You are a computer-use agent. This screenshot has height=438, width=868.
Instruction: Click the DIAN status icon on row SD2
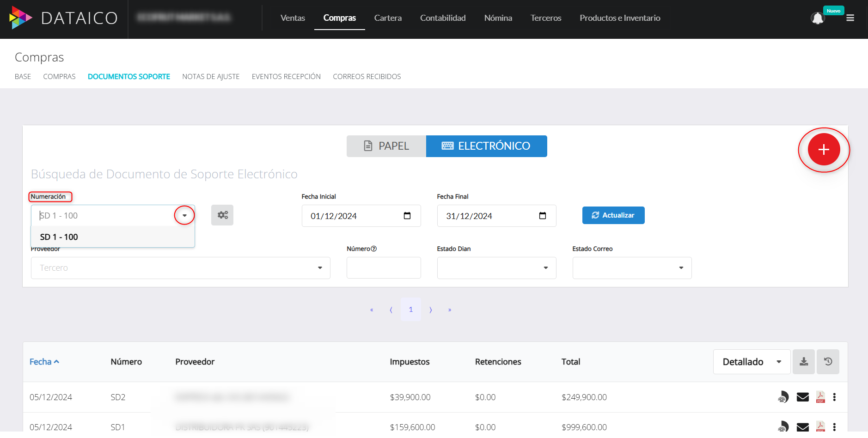(783, 397)
